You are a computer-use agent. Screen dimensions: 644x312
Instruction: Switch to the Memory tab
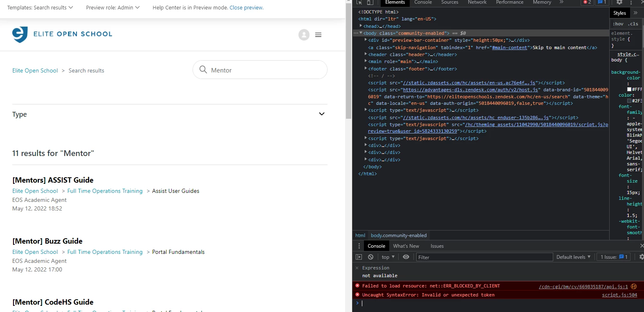click(542, 2)
